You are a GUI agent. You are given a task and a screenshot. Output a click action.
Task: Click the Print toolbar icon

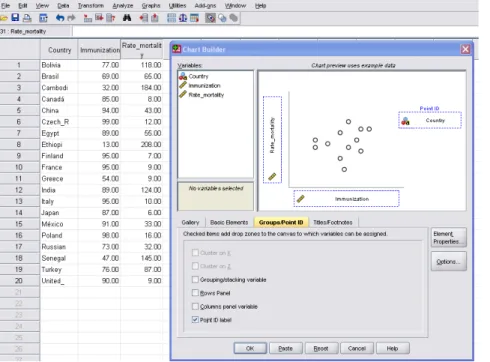coord(27,18)
